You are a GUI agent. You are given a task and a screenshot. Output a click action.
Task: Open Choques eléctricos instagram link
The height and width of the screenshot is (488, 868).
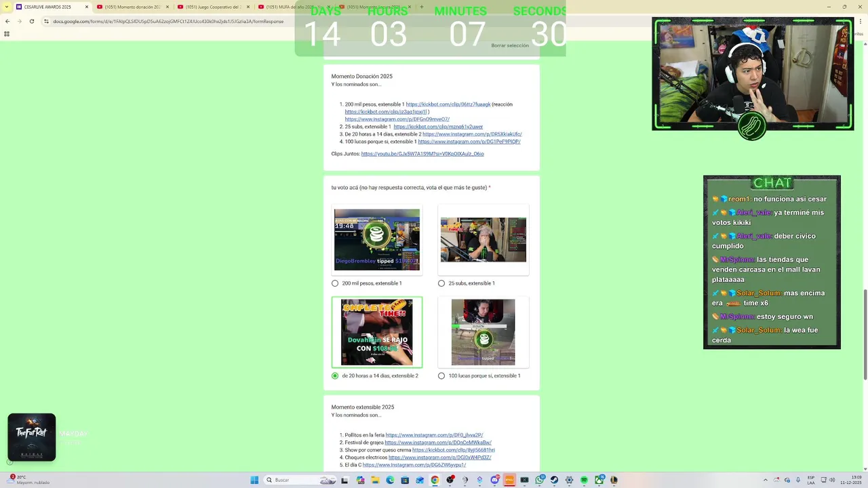click(x=439, y=457)
